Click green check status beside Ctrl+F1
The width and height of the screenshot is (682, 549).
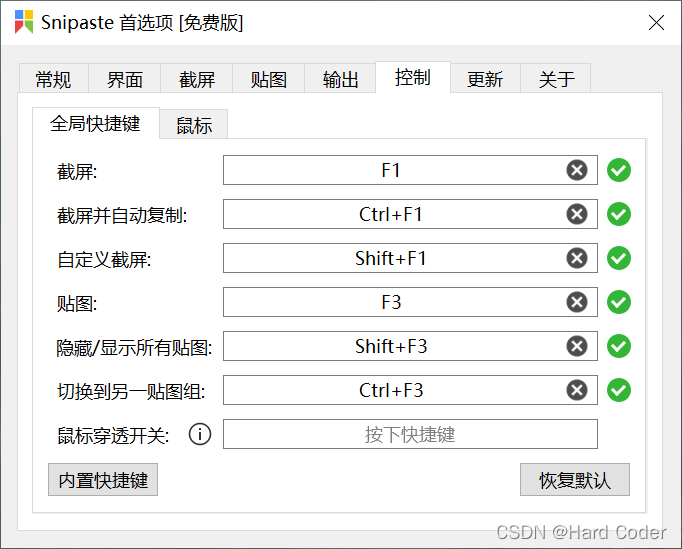tap(619, 214)
